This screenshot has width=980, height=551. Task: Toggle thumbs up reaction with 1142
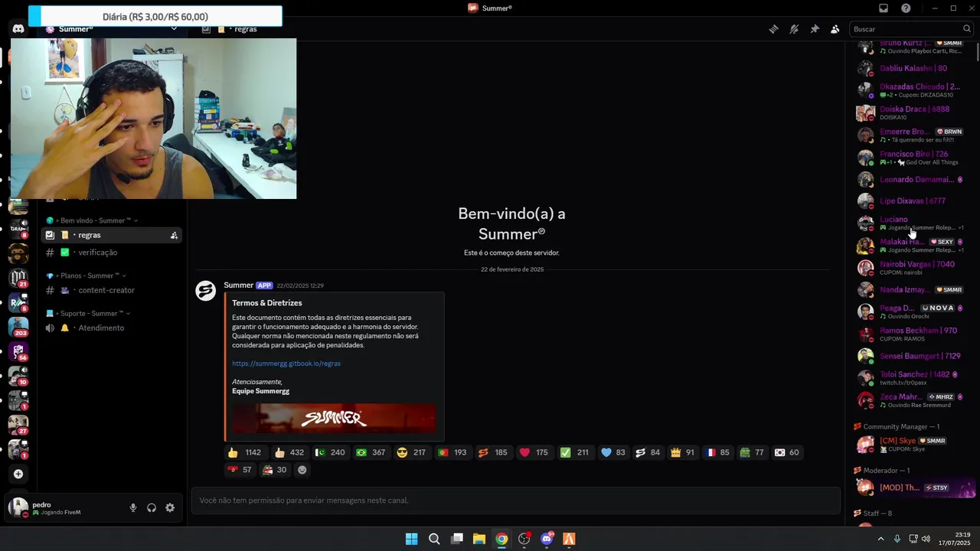245,452
